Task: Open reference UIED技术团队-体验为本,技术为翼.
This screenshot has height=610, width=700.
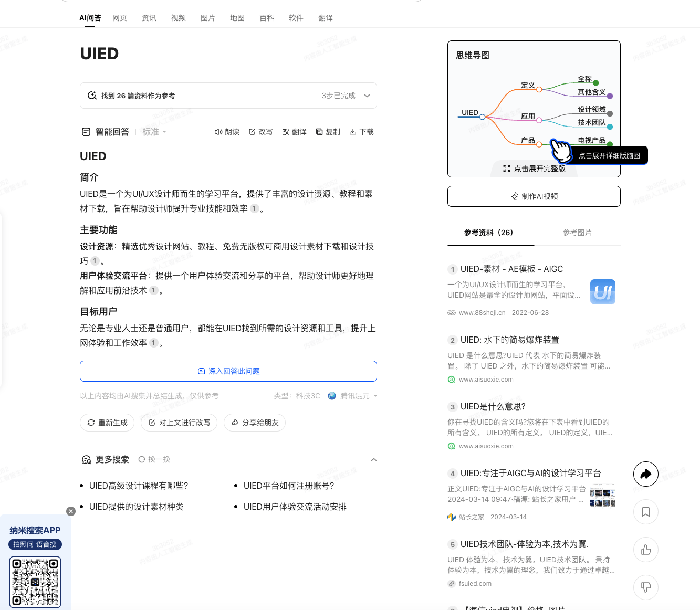Action: 525,544
